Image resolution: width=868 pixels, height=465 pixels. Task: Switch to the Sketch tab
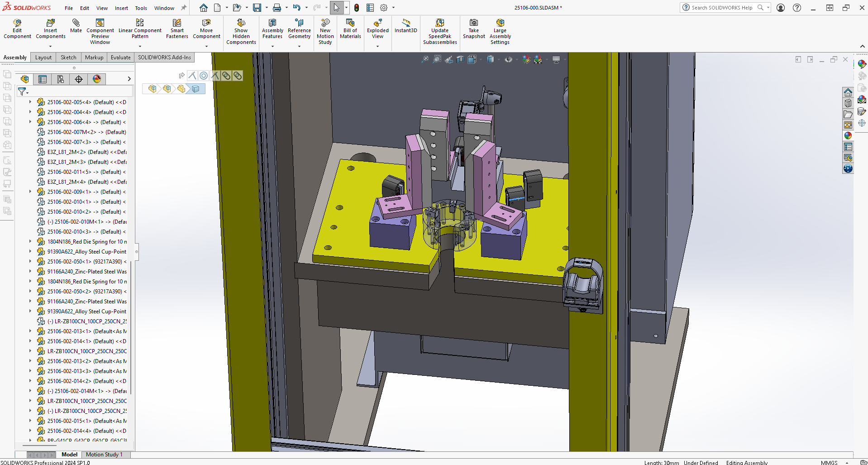[x=68, y=58]
